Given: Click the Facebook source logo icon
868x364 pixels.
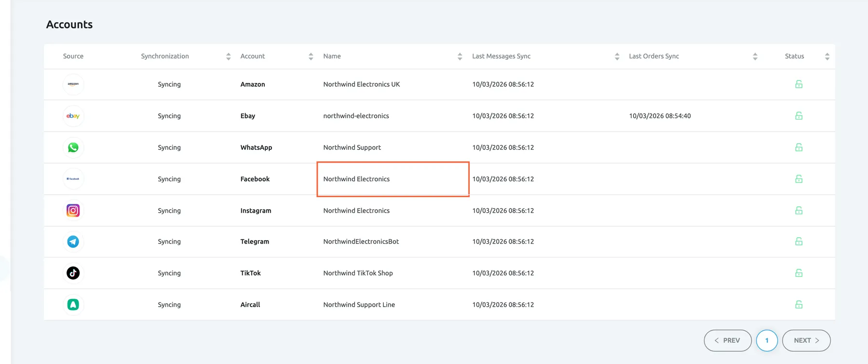Looking at the screenshot, I should (73, 179).
